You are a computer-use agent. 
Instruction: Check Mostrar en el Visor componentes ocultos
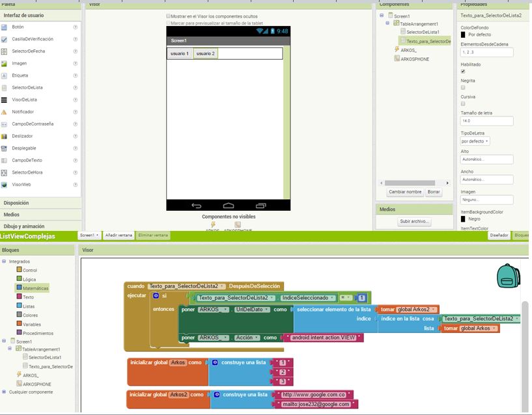click(x=169, y=16)
